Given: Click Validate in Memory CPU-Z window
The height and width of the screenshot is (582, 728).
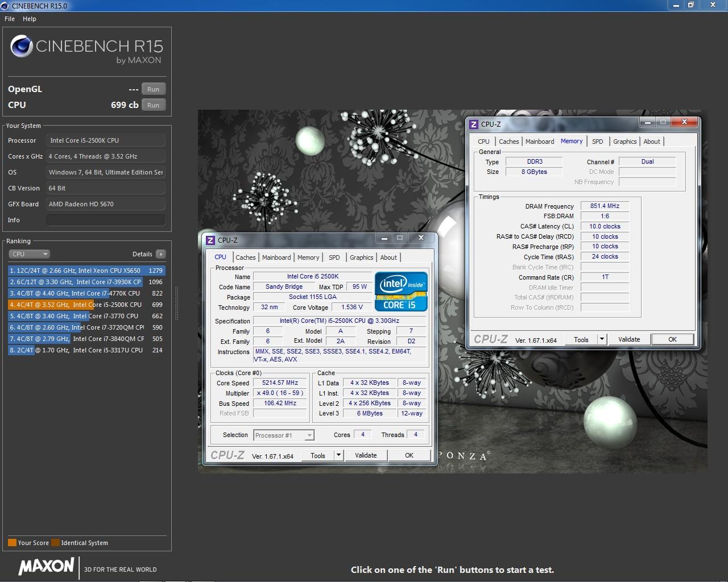Looking at the screenshot, I should click(x=629, y=339).
